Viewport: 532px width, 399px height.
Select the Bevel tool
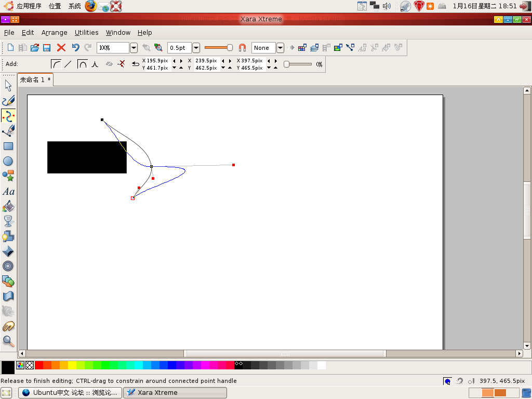click(8, 251)
